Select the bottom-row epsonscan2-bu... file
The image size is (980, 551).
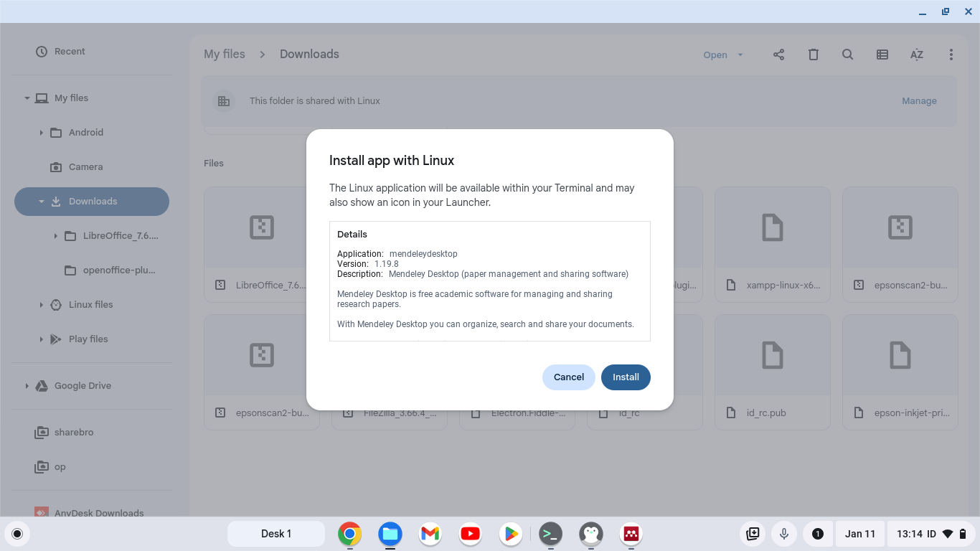pos(262,372)
